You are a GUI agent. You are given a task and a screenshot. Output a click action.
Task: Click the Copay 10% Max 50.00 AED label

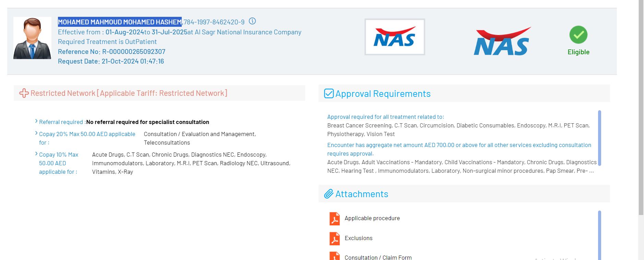click(x=59, y=163)
